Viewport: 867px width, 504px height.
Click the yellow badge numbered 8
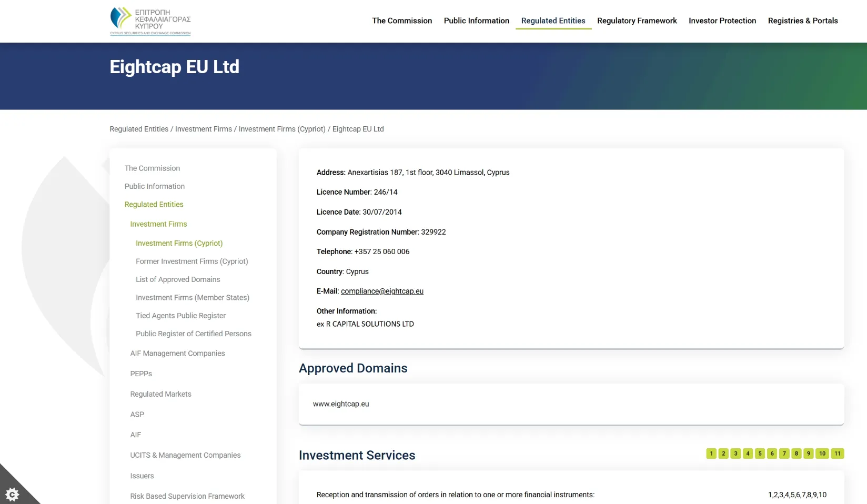(x=797, y=453)
